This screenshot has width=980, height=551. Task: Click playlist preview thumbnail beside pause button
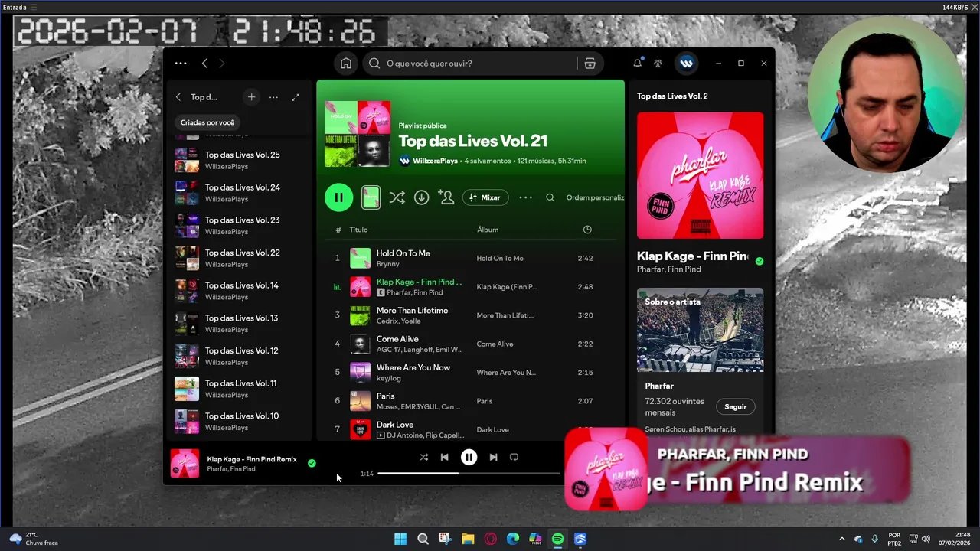point(371,197)
